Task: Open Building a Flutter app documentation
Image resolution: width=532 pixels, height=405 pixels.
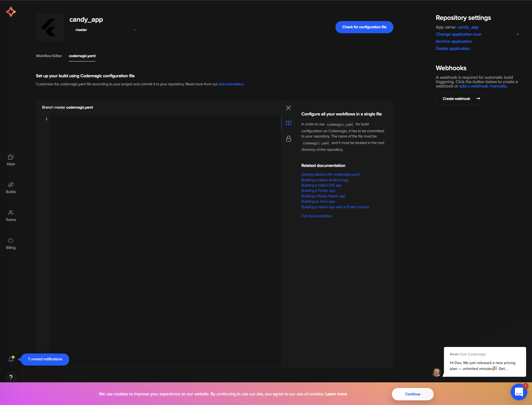Action: 318,190
